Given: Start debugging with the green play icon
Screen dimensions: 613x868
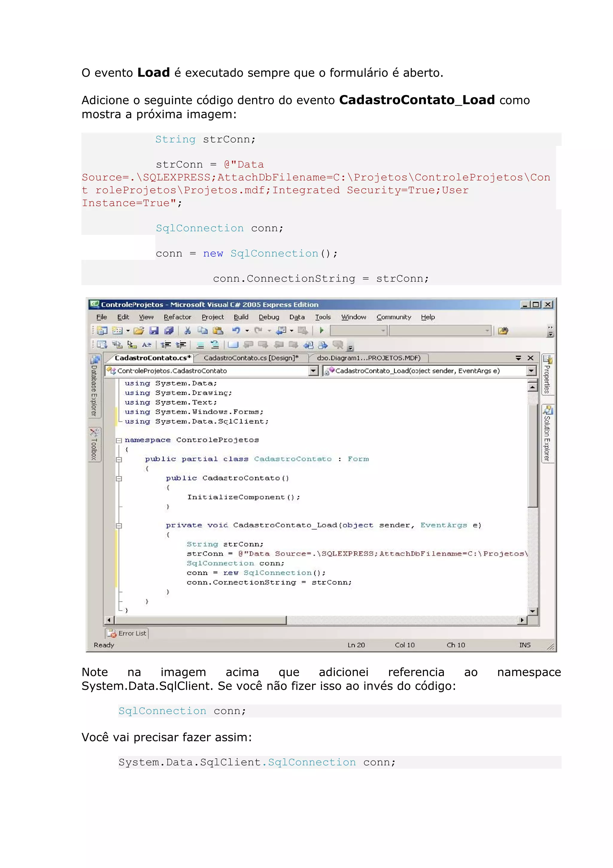Looking at the screenshot, I should (321, 330).
